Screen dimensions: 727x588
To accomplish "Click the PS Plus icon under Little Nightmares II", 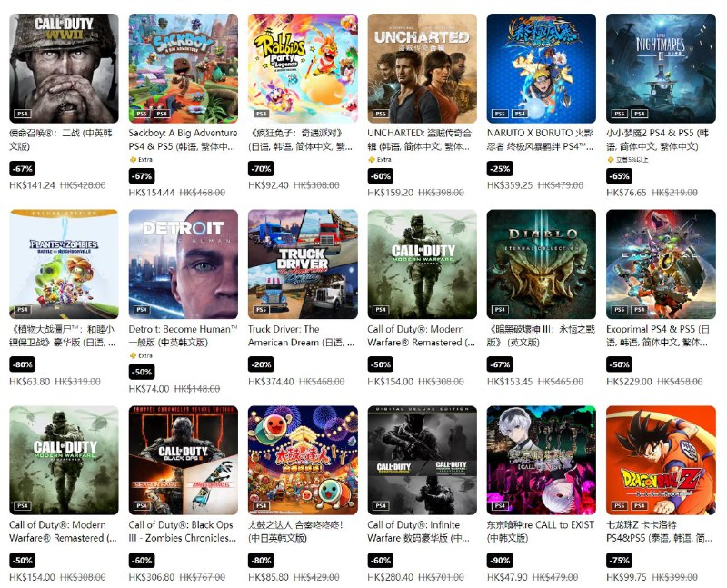I will coord(610,160).
